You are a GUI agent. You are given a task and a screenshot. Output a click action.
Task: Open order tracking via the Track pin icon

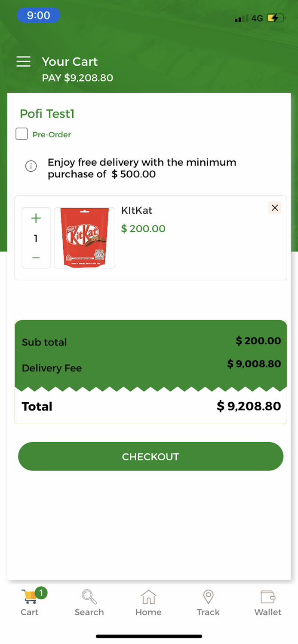(x=208, y=597)
